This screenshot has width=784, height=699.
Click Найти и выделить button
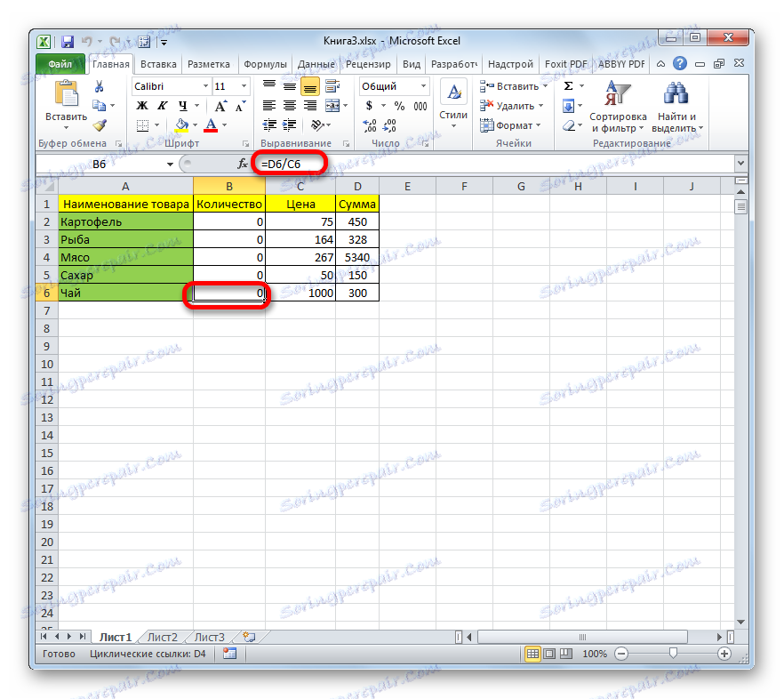(677, 106)
